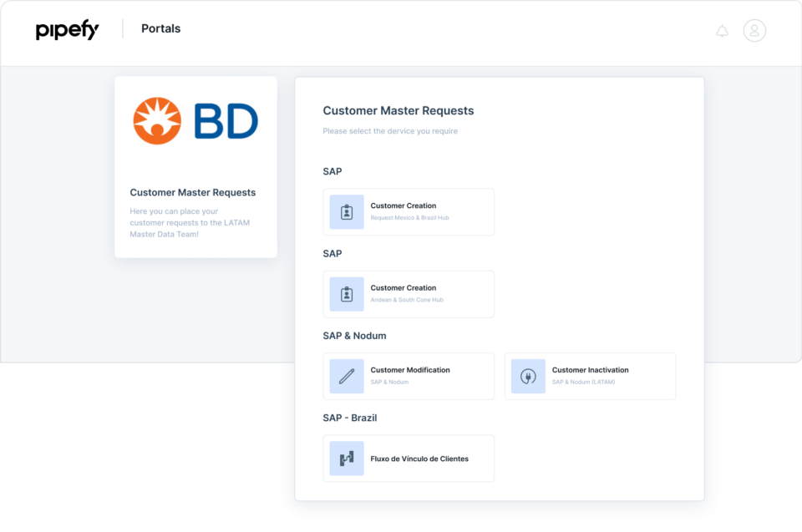Open Customer Creation for Andean & South Cone Hub
This screenshot has height=532, width=802.
(409, 294)
